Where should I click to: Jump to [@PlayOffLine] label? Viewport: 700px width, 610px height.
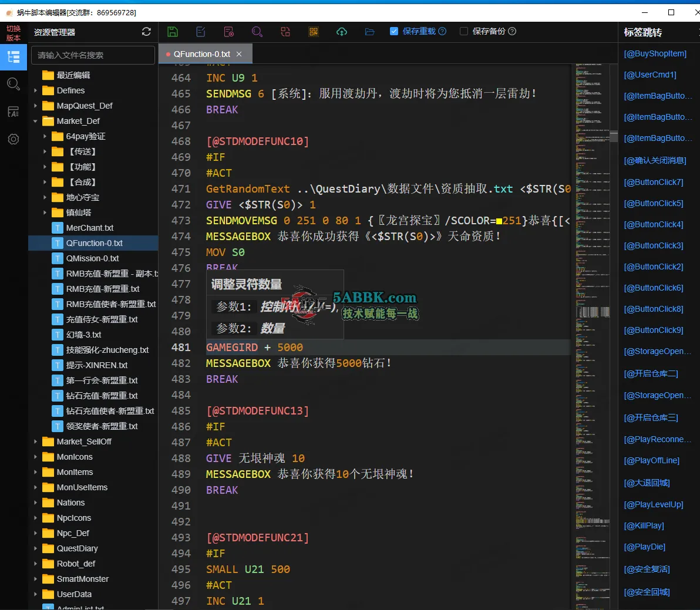(x=652, y=460)
